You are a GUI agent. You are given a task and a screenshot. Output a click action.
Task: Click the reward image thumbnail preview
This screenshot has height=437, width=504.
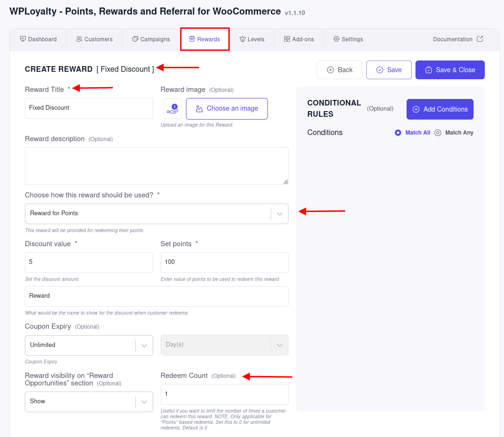(173, 109)
